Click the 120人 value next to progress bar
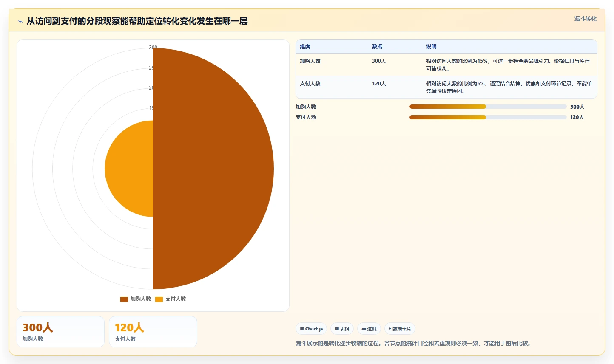This screenshot has height=364, width=614. [x=577, y=117]
